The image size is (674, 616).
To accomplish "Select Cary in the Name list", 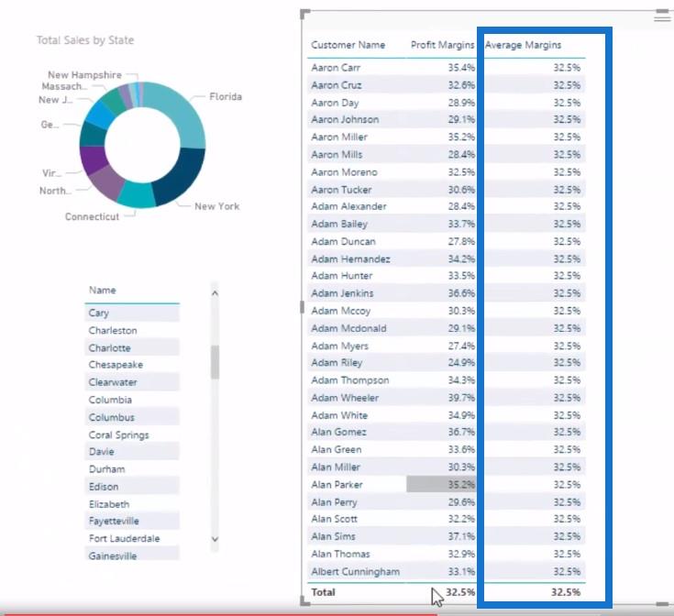I will [131, 313].
